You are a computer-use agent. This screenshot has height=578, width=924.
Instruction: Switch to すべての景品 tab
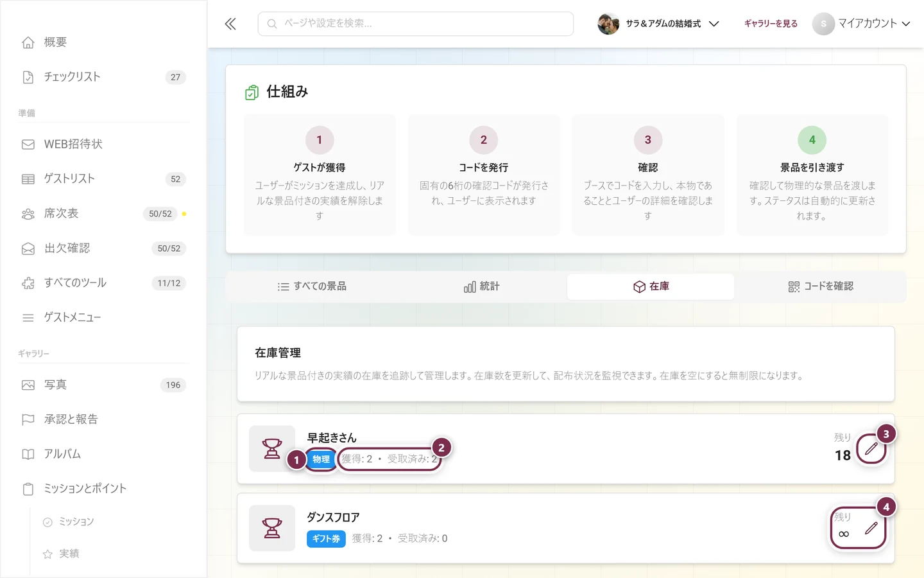tap(312, 287)
